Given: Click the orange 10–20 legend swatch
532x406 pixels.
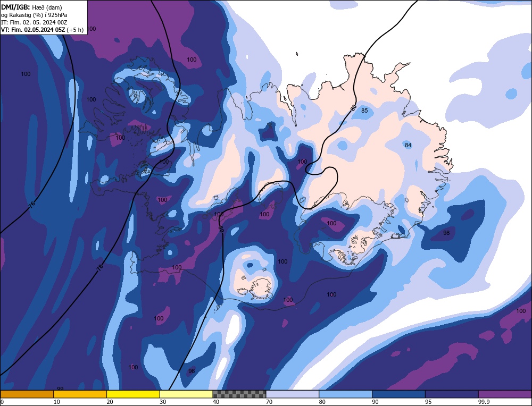Looking at the screenshot, I should coord(80,394).
